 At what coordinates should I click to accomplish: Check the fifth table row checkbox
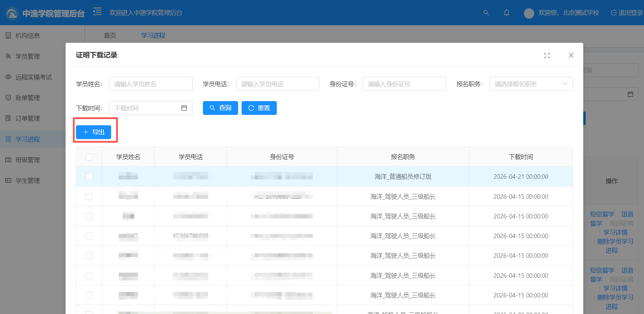pyautogui.click(x=89, y=256)
